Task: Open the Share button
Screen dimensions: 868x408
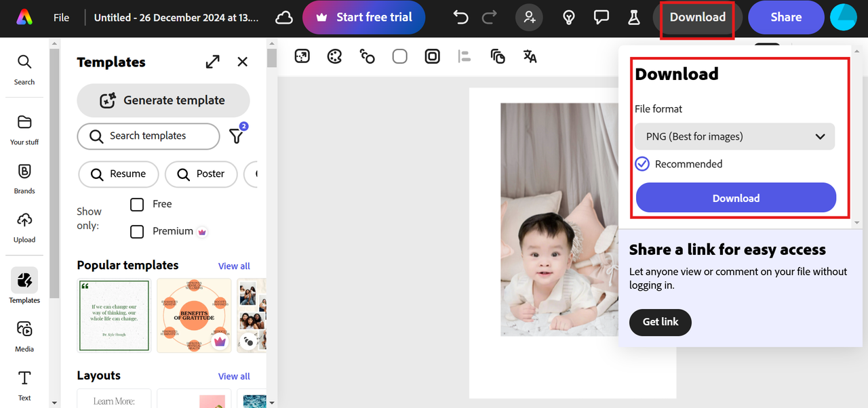Action: (x=786, y=18)
